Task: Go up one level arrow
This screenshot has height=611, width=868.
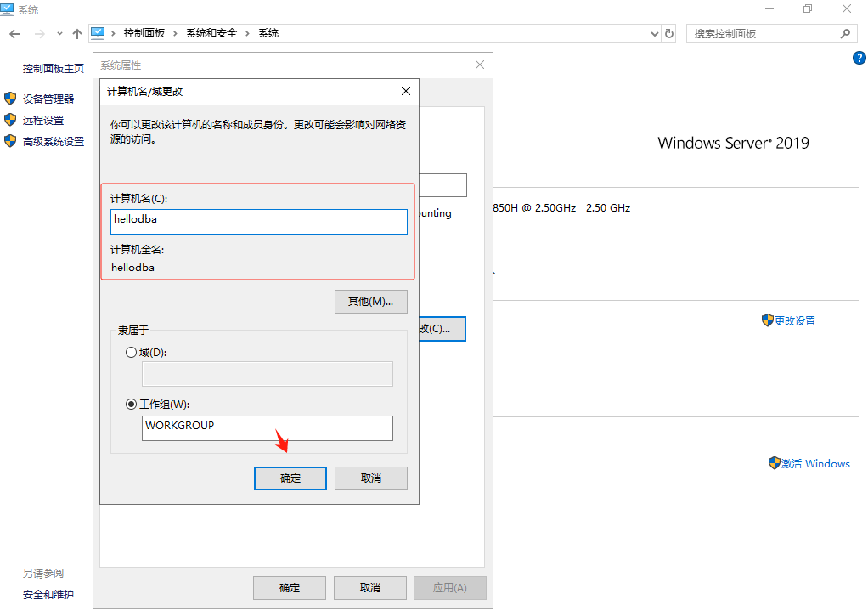Action: [x=77, y=34]
